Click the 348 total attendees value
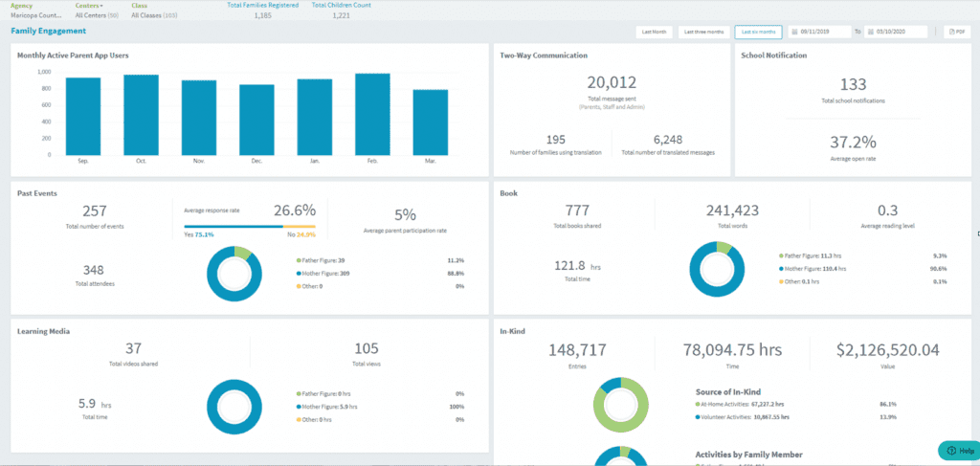The width and height of the screenshot is (980, 466). pyautogui.click(x=94, y=270)
